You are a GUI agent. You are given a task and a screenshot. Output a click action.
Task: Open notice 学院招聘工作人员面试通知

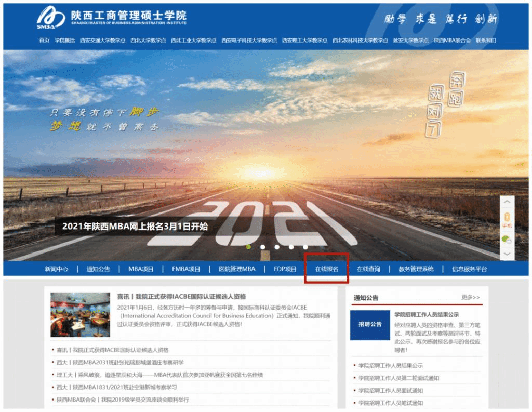point(391,391)
